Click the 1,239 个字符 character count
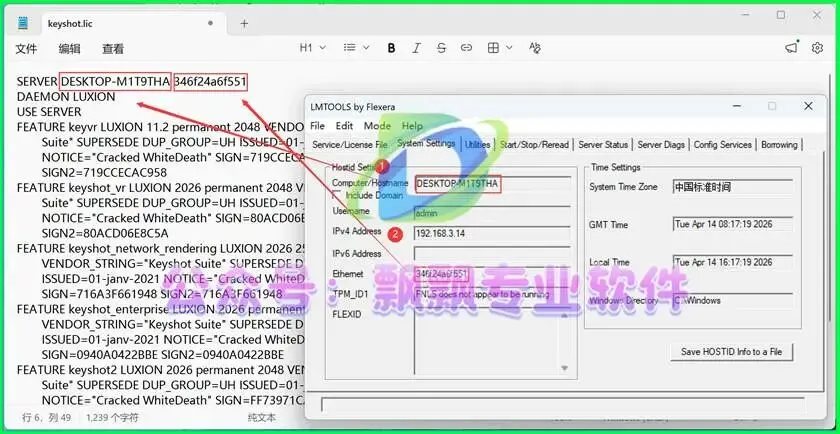The image size is (840, 434). coord(112,417)
